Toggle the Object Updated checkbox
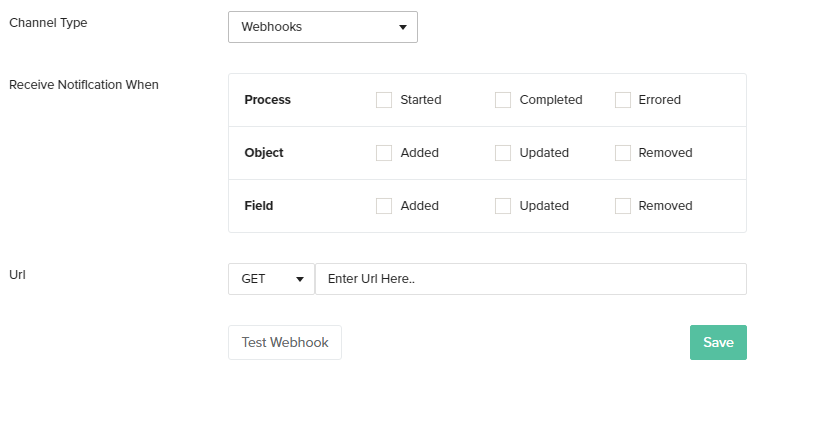Viewport: 829px width, 440px height. tap(503, 153)
